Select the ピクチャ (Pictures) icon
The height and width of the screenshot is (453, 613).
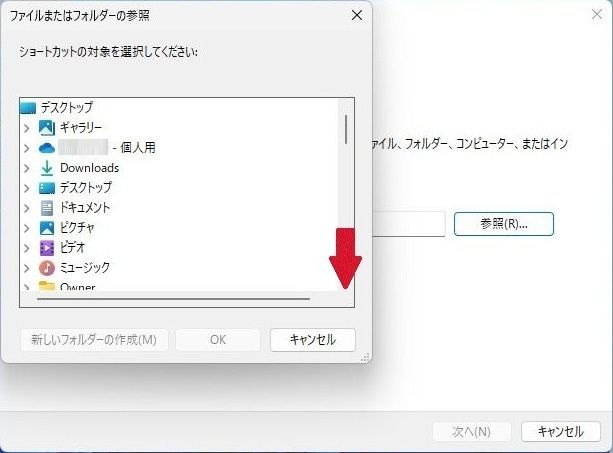tap(46, 228)
